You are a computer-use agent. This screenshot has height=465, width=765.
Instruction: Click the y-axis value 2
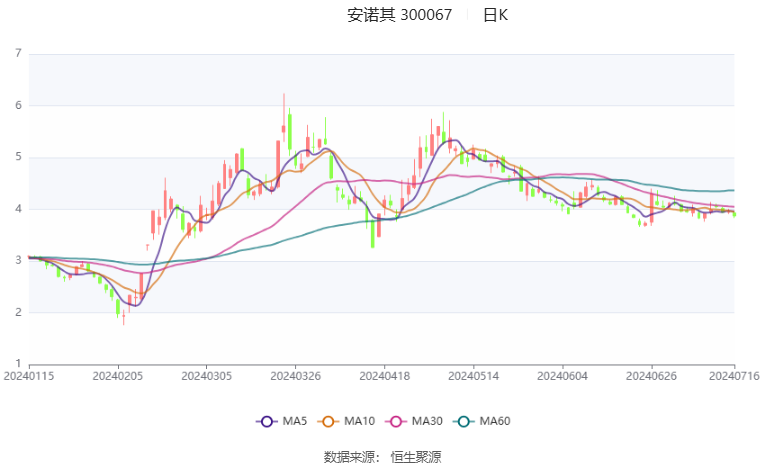(x=19, y=312)
